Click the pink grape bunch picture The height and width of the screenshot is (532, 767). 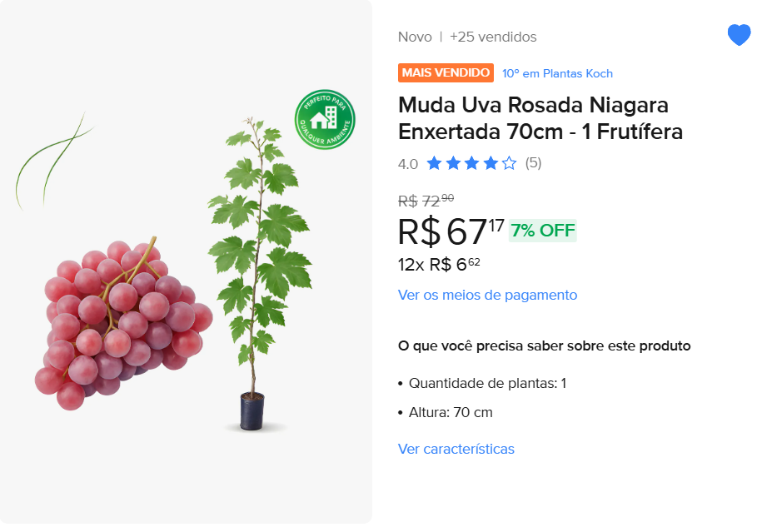[121, 325]
